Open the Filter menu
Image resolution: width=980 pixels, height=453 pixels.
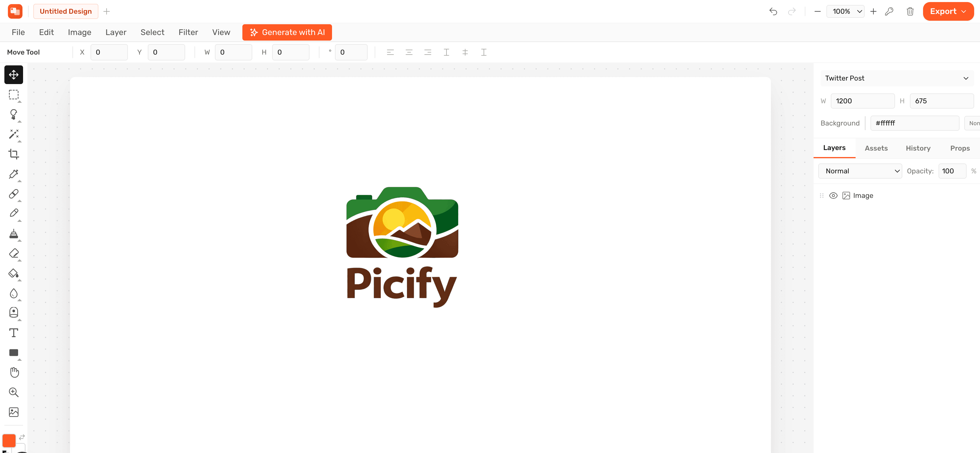[188, 32]
